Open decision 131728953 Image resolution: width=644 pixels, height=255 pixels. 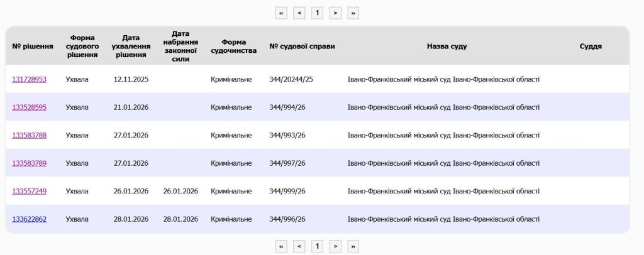click(29, 79)
